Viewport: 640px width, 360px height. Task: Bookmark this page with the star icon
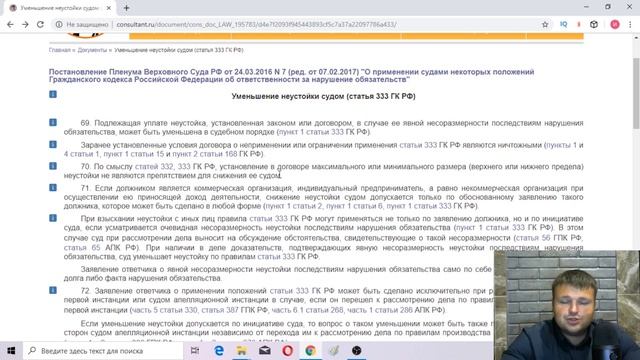pos(545,24)
